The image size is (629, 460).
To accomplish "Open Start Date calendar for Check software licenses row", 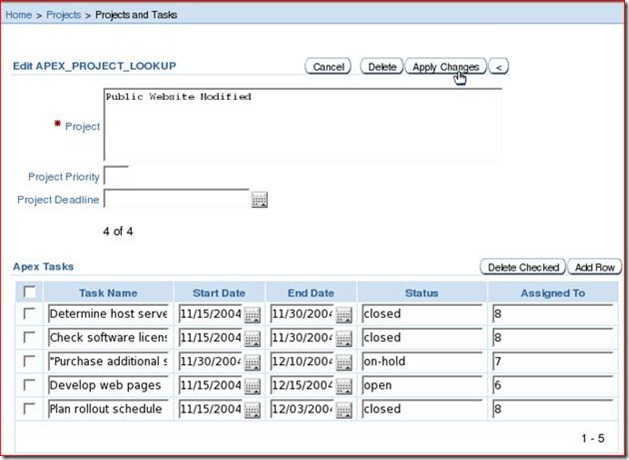I will [x=252, y=339].
